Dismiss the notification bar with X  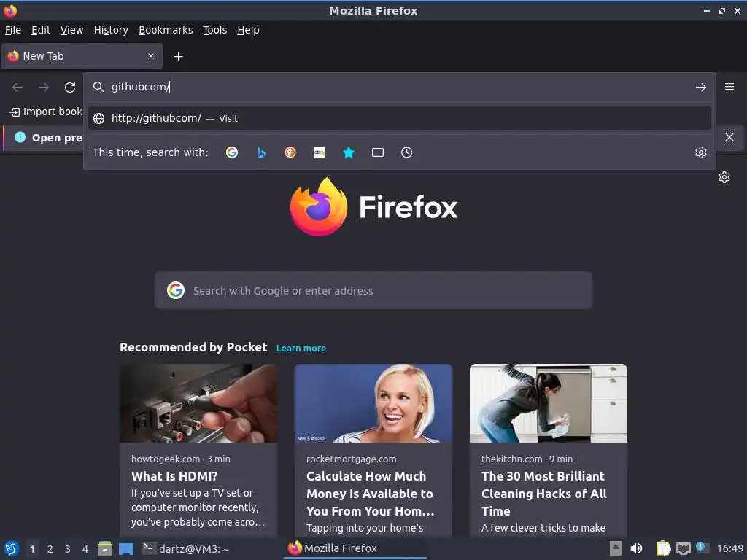(x=729, y=137)
